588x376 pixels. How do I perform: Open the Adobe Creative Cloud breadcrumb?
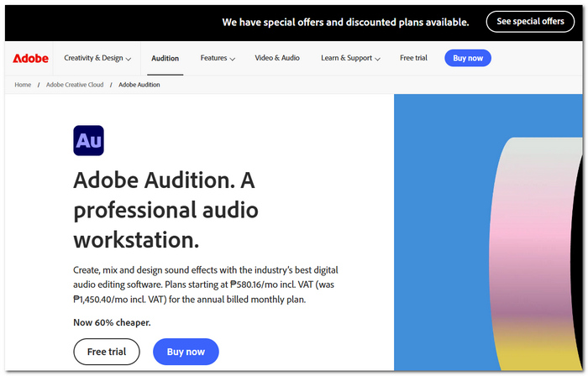pyautogui.click(x=75, y=85)
